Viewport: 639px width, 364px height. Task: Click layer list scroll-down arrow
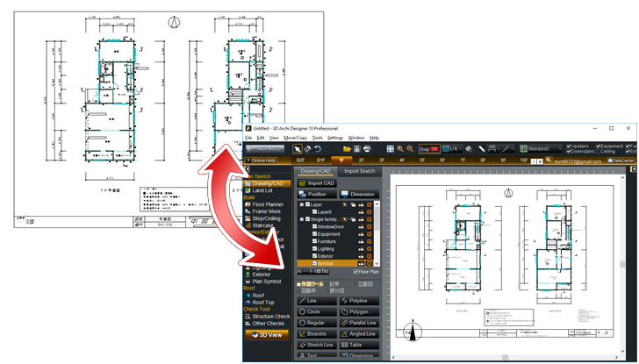377,264
